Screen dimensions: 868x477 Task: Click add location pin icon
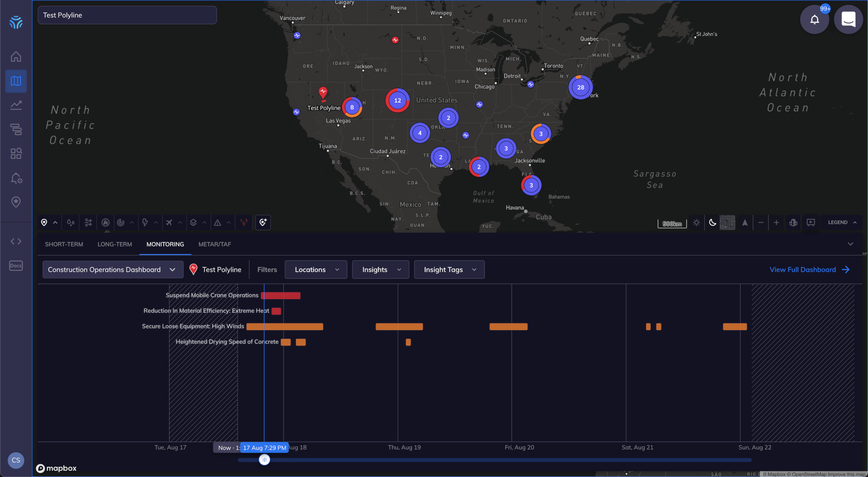(263, 223)
